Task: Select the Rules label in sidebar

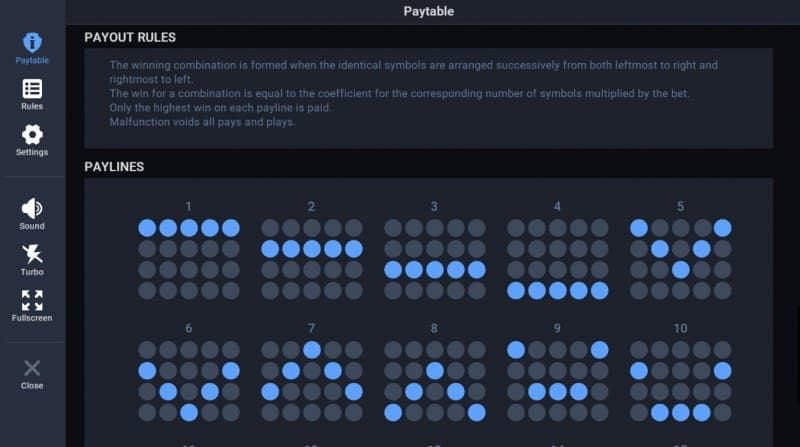Action: tap(32, 106)
